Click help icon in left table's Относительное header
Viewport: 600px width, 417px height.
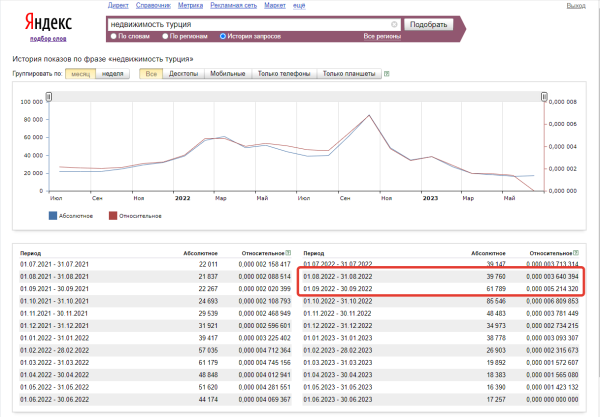[288, 253]
